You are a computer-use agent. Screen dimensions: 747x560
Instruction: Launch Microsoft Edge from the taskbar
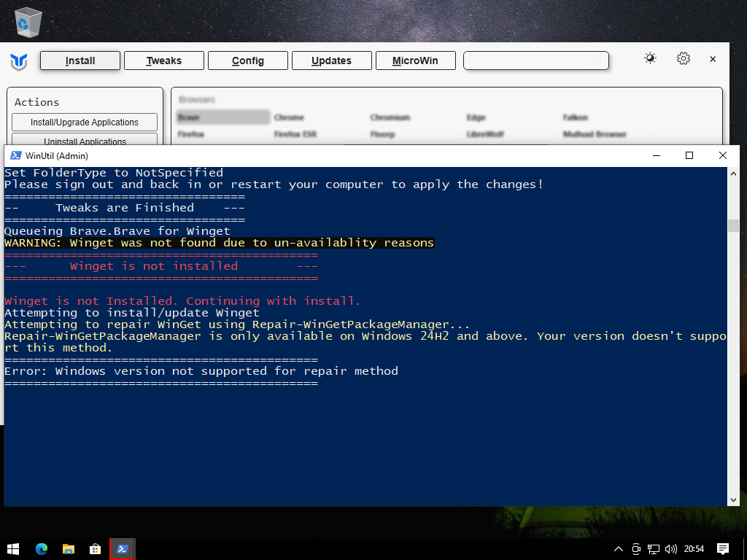42,549
